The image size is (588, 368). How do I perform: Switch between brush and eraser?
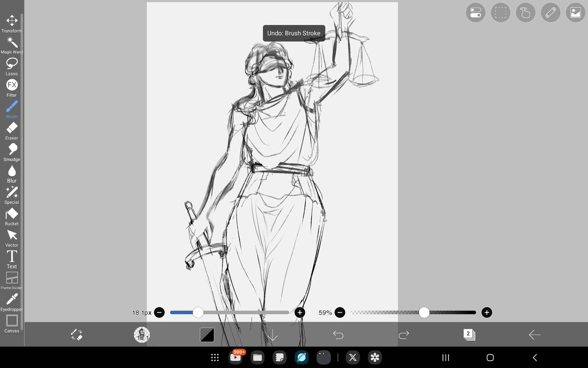coord(76,335)
